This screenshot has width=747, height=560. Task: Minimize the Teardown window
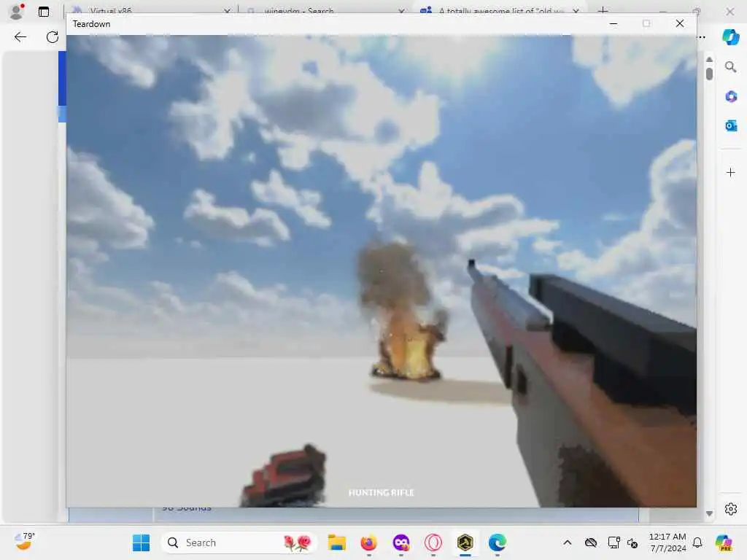tap(614, 23)
